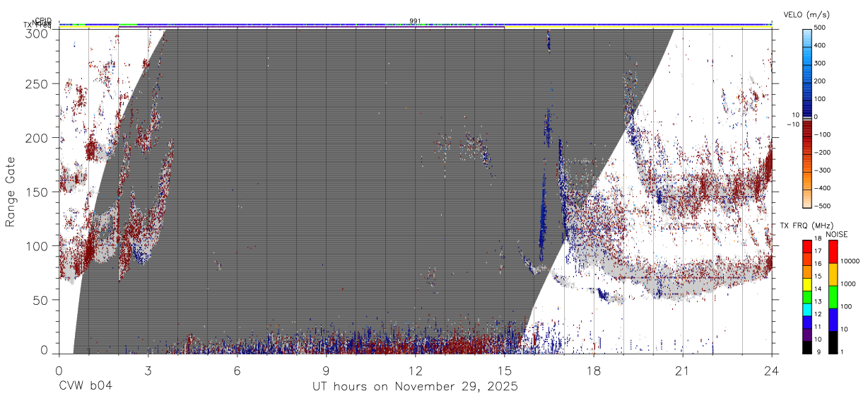Image resolution: width=868 pixels, height=401 pixels.
Task: Click the green 100–1000 noise legend swatch
Action: click(833, 297)
